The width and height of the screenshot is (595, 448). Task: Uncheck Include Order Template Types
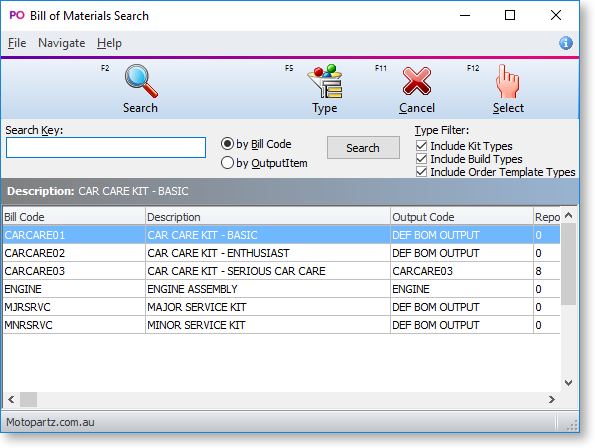pos(421,172)
